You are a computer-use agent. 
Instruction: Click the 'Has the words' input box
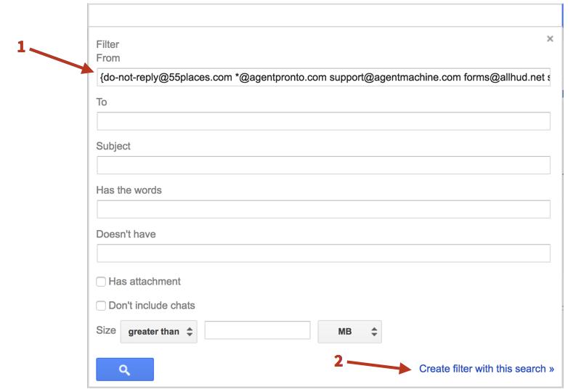tap(323, 209)
